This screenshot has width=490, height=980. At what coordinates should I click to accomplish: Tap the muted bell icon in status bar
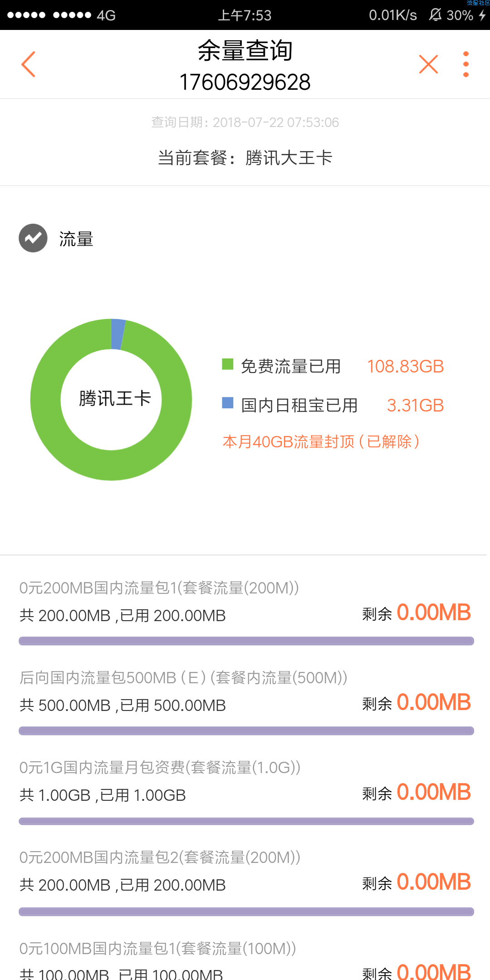click(435, 15)
